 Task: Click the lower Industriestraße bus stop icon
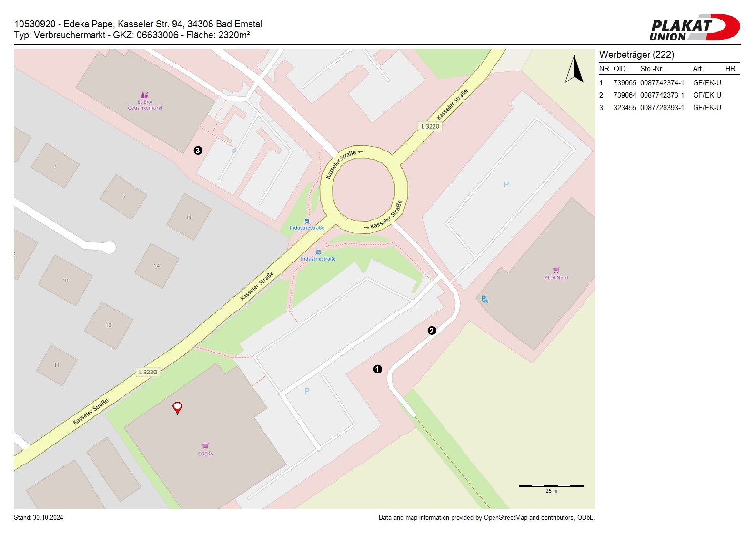318,252
